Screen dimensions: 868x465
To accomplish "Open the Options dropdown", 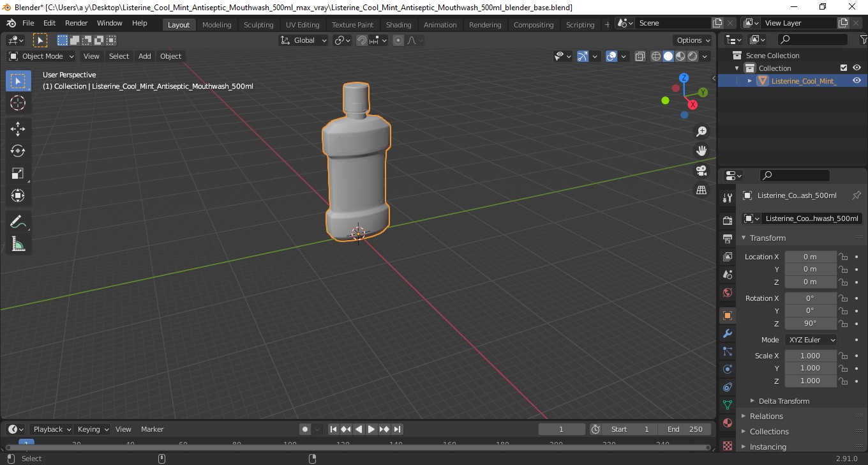I will click(x=694, y=40).
